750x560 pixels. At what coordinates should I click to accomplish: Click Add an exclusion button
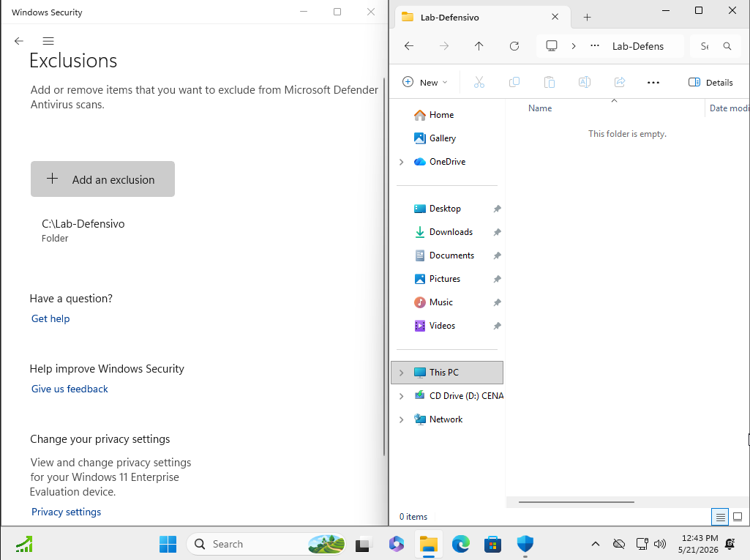point(103,179)
